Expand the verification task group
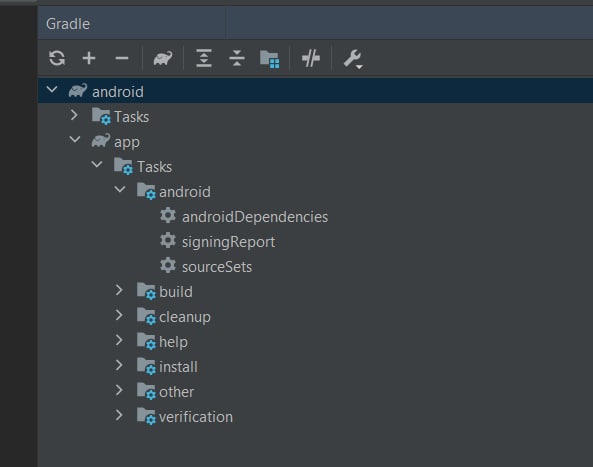 point(119,415)
